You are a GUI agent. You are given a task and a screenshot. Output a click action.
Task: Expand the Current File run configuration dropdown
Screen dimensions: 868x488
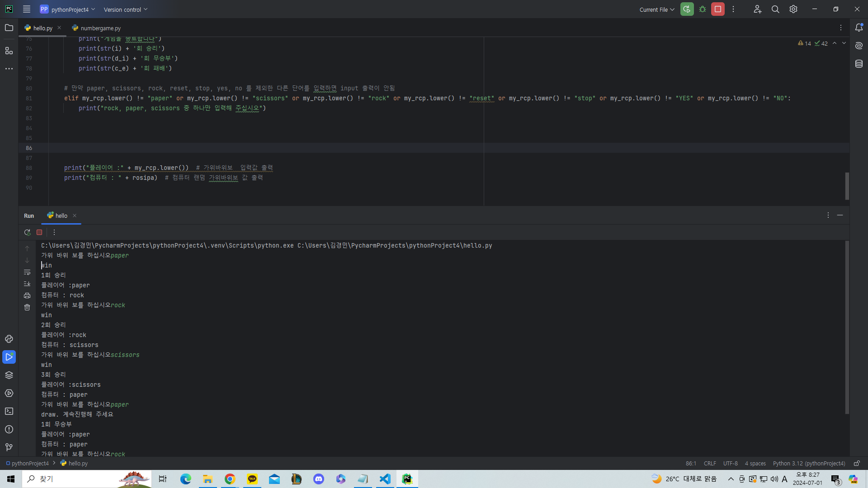pos(656,9)
